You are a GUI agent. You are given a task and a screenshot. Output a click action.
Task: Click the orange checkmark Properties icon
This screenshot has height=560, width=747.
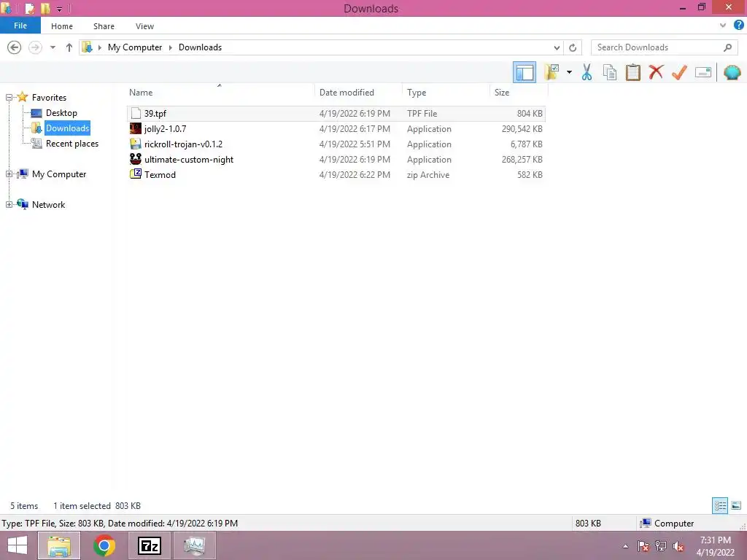[x=679, y=72]
